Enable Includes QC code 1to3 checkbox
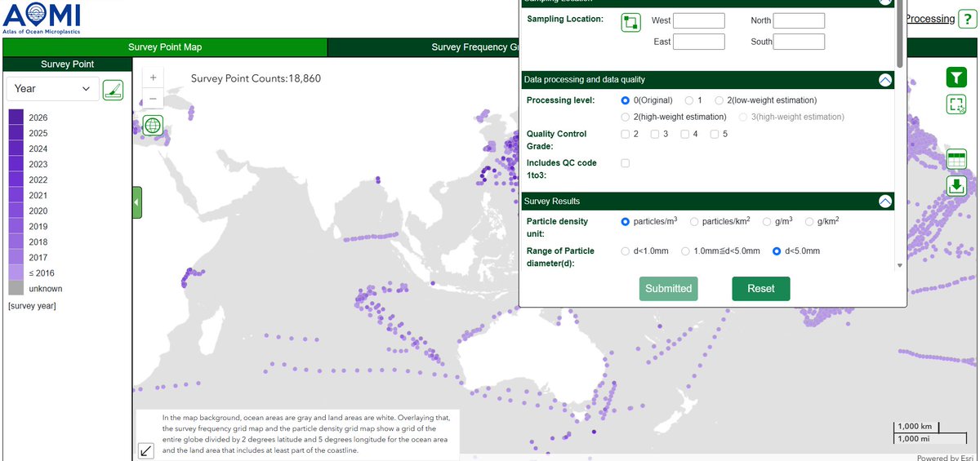 626,163
